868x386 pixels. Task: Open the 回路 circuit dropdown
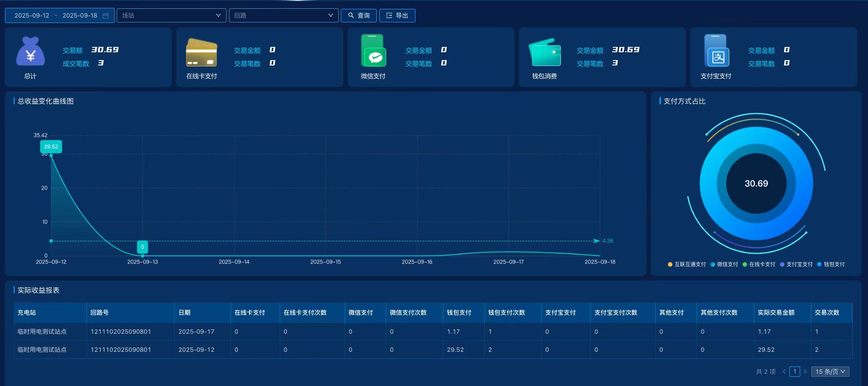click(x=284, y=16)
